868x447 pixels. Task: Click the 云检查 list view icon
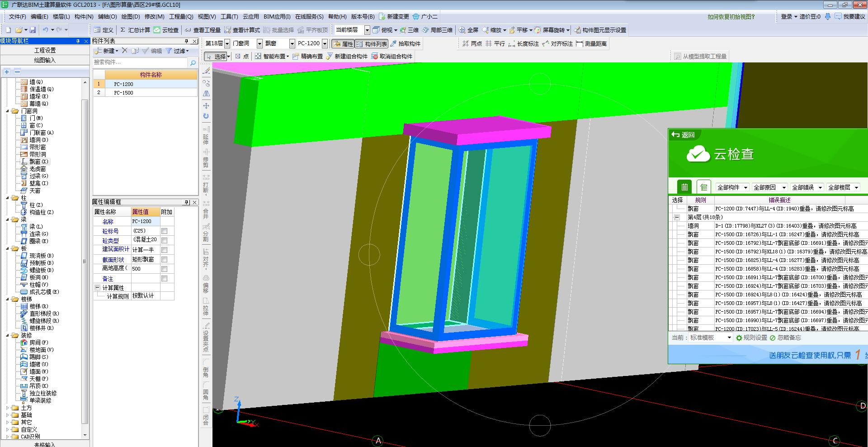(704, 187)
